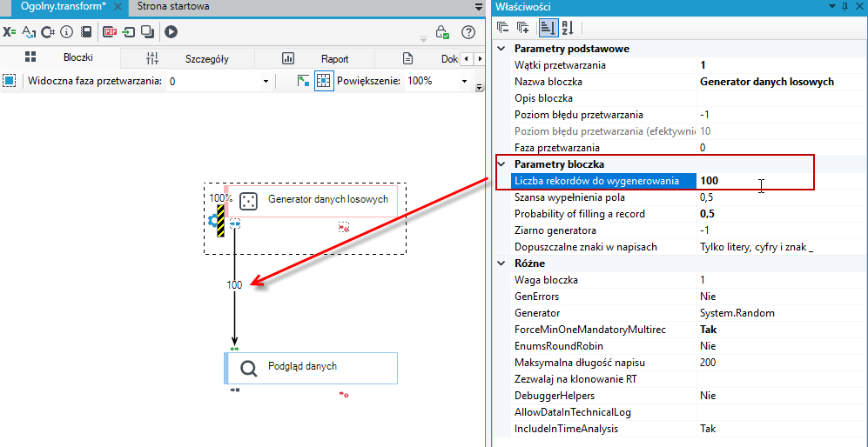Select the Podgląd danych block
The image size is (868, 447).
click(311, 369)
